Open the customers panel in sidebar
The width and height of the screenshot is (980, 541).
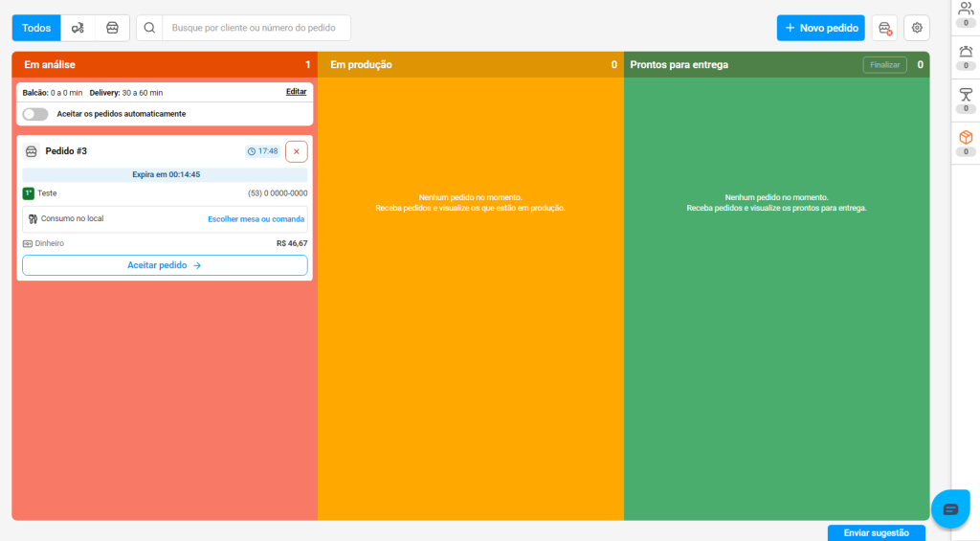tap(966, 10)
